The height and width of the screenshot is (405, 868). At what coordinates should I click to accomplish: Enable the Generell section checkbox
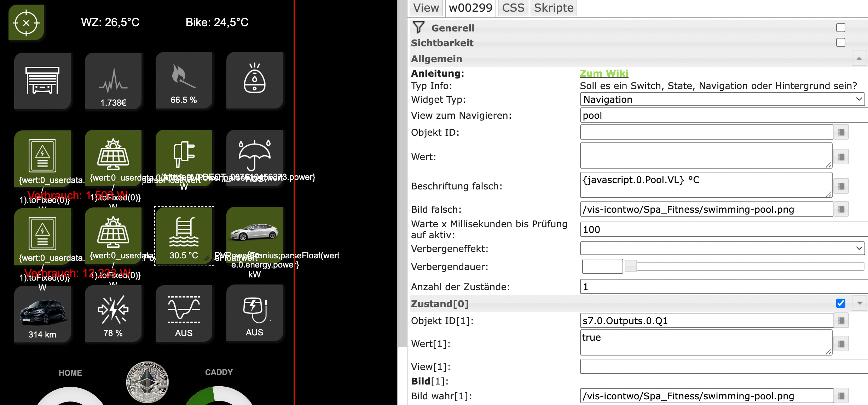click(x=840, y=28)
